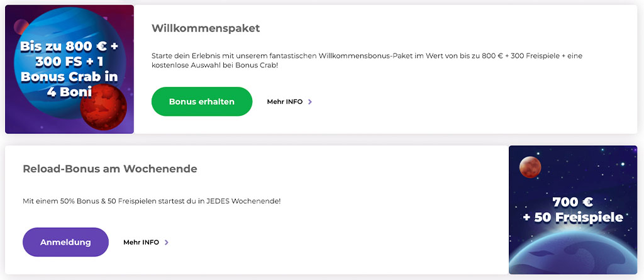
Task: Click the Willkommenspaket description paragraph
Action: [367, 60]
